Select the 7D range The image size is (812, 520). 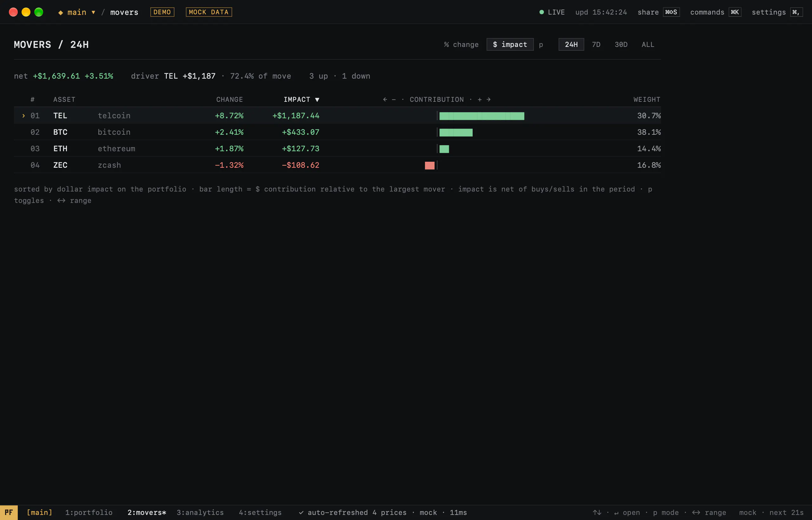596,45
